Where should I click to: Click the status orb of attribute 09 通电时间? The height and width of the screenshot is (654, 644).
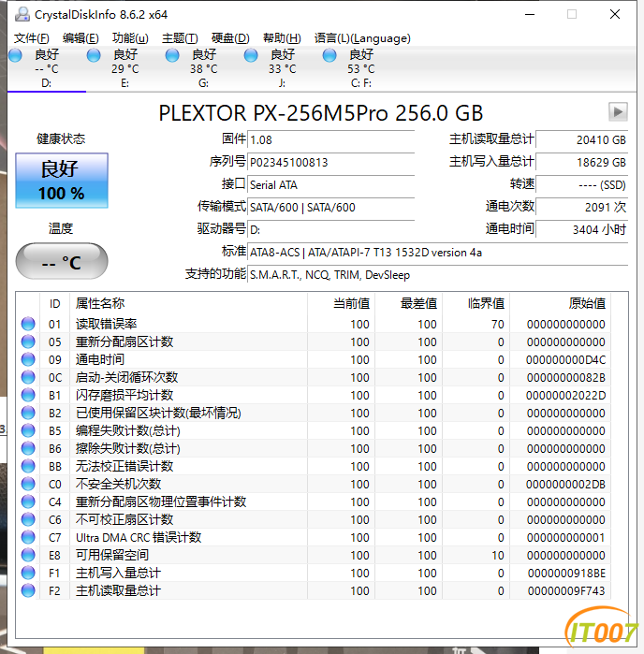tap(28, 359)
